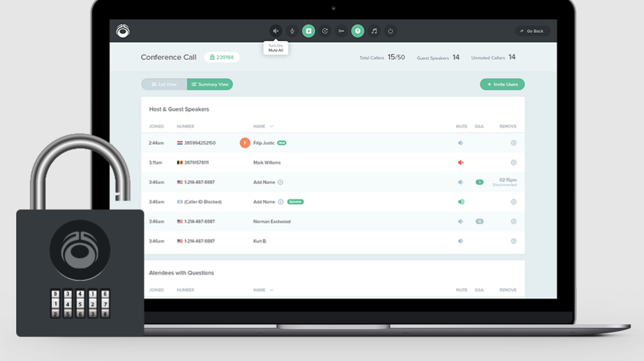Click the key icon in the toolbar
The width and height of the screenshot is (644, 361).
tap(341, 31)
